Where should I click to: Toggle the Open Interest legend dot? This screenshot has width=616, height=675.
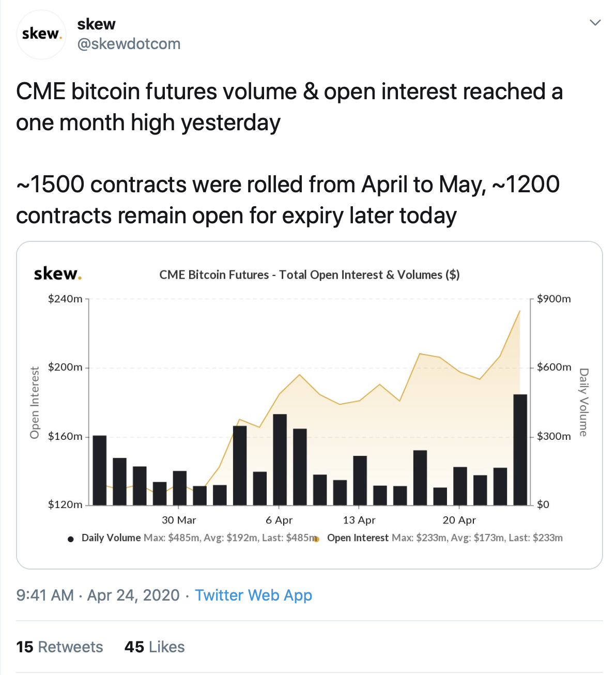click(x=316, y=539)
